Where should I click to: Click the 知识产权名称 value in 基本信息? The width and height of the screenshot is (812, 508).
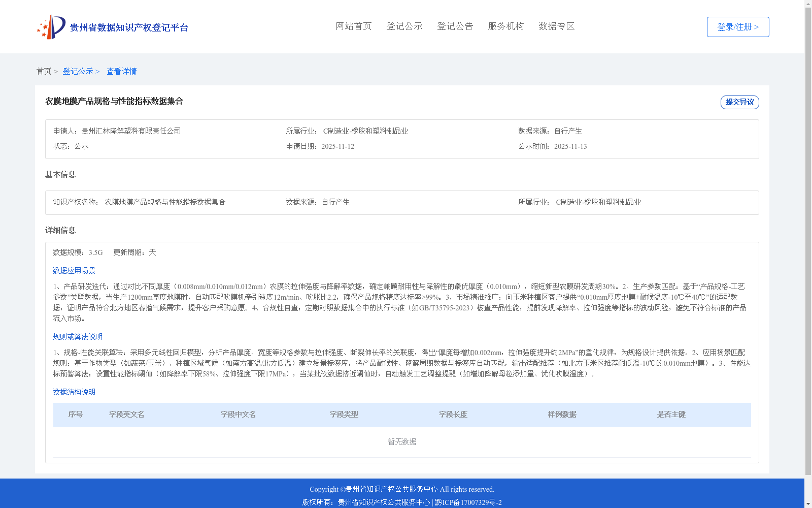coord(165,202)
